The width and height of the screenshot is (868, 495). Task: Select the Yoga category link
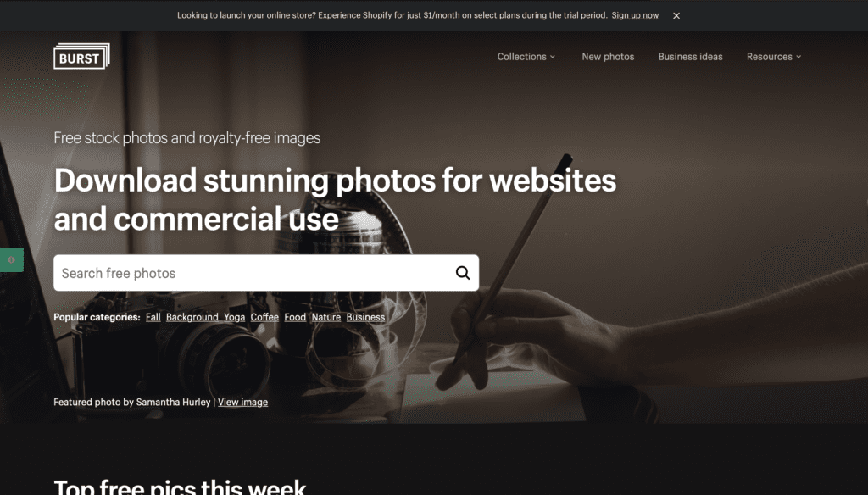point(234,317)
